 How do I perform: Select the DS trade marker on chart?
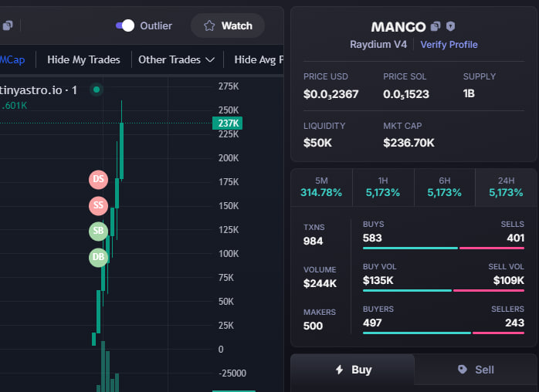coord(98,179)
